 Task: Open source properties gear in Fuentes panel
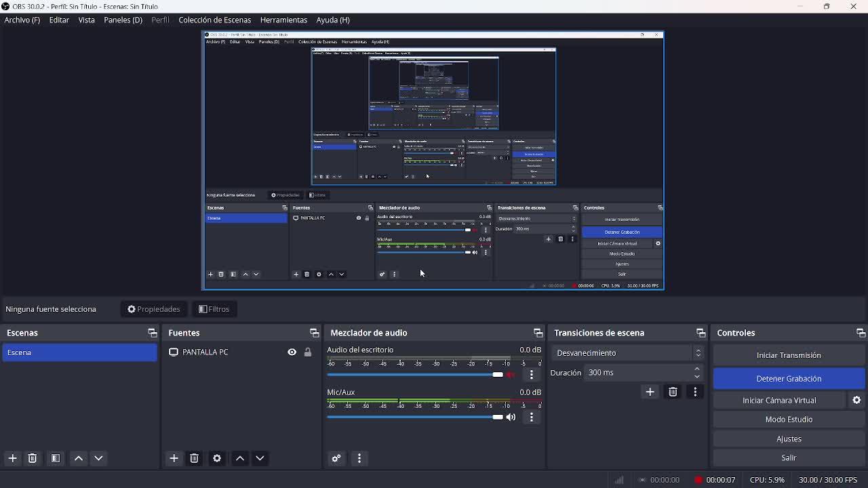pos(217,459)
